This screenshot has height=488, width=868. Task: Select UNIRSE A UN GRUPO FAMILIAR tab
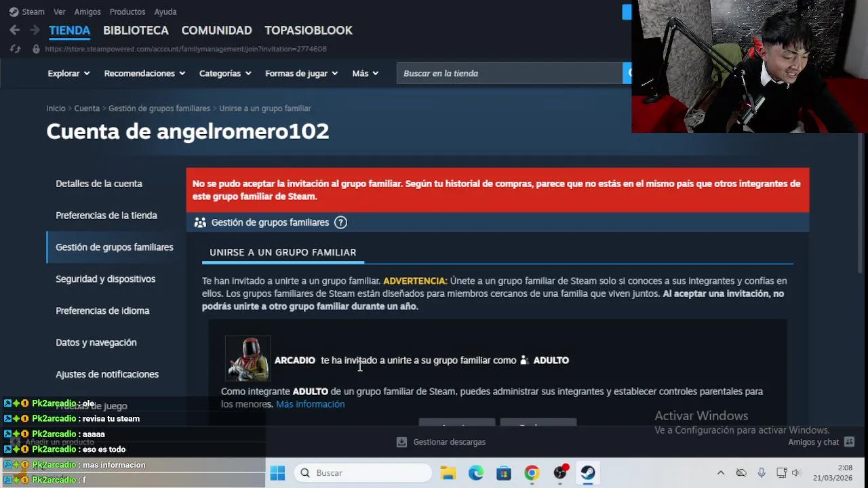point(283,252)
